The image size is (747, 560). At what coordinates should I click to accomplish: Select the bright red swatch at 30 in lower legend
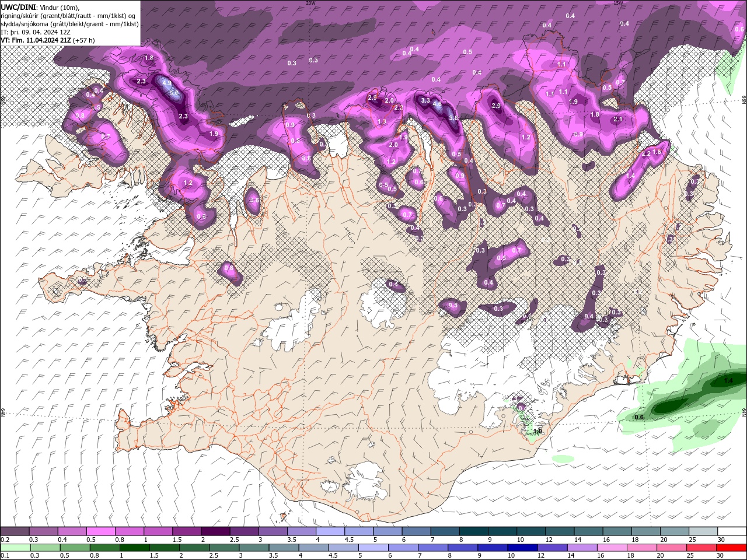[731, 548]
